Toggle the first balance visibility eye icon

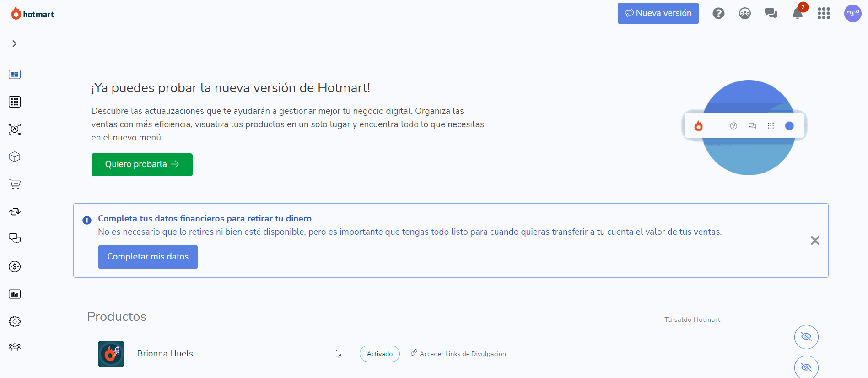[x=806, y=337]
